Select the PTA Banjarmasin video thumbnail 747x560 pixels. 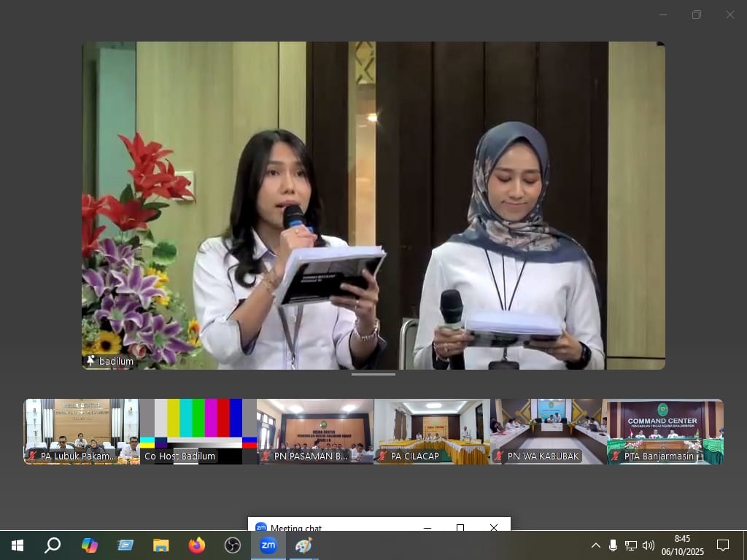pos(665,431)
